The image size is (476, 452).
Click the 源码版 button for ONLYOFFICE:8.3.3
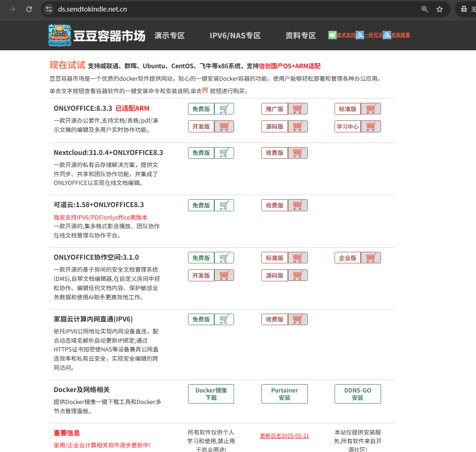click(x=275, y=126)
